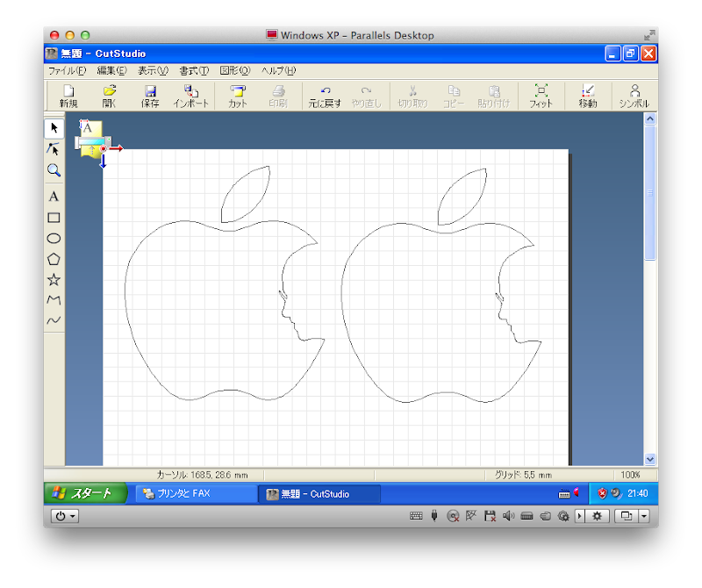Image resolution: width=702 pixels, height=588 pixels.
Task: Click the 新規 new document toolbar button
Action: coord(68,96)
